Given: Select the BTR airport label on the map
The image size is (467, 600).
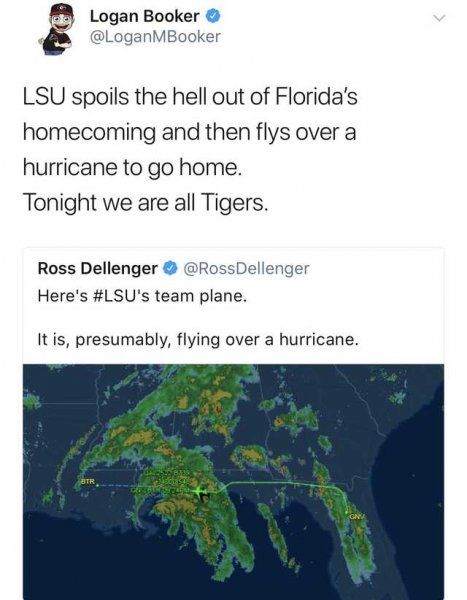Looking at the screenshot, I should click(x=87, y=480).
